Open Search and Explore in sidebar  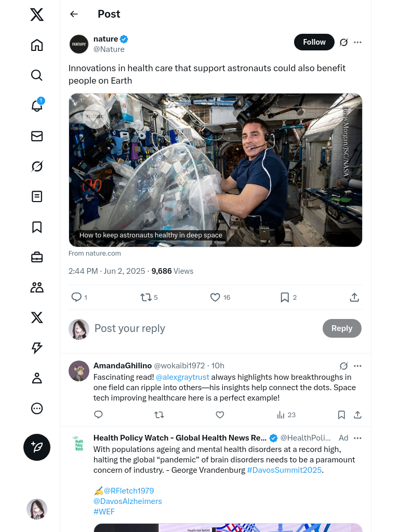(x=37, y=75)
